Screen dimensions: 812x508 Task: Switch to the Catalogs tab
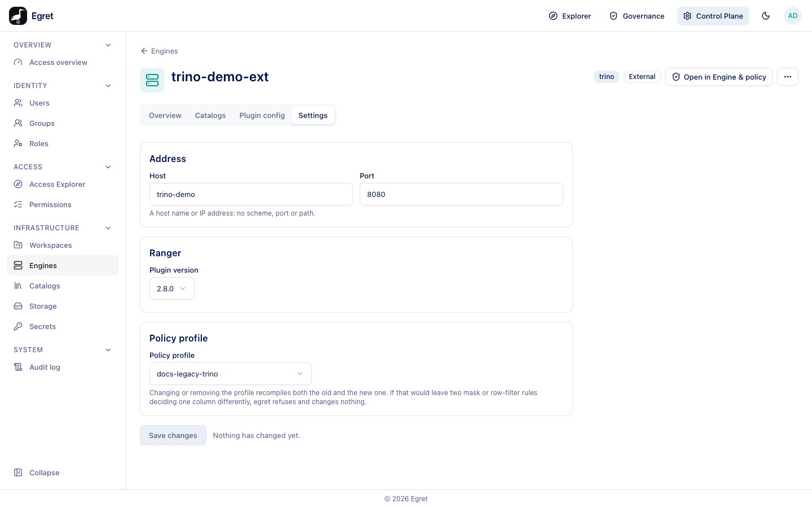(210, 115)
